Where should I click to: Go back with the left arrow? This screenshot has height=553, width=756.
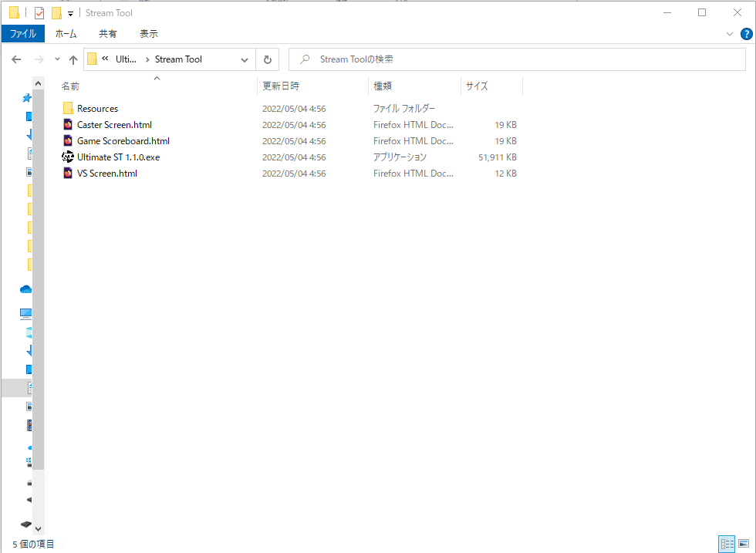coord(16,59)
